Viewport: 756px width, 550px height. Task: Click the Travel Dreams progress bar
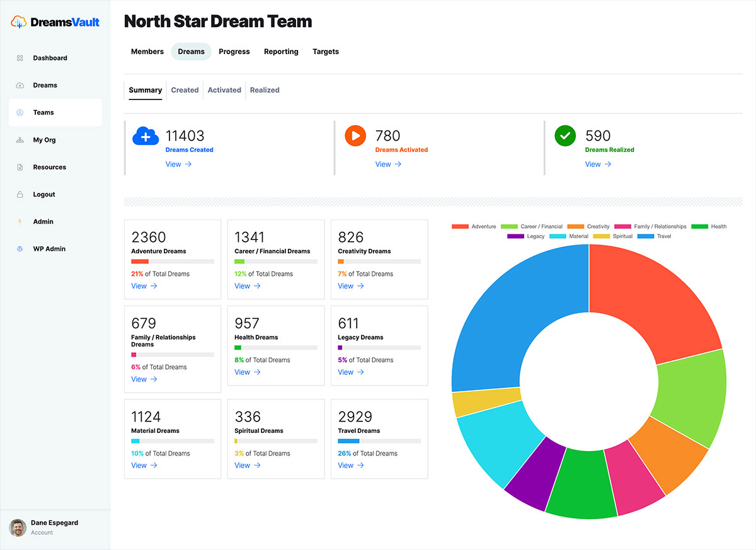tap(379, 441)
